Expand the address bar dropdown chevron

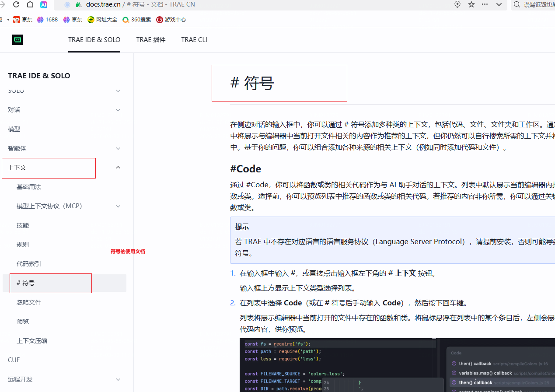pos(499,4)
